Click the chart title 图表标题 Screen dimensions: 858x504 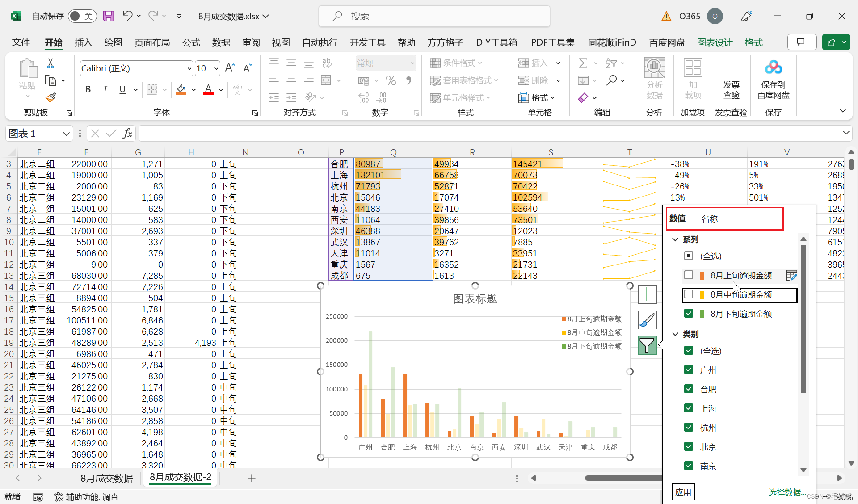point(475,299)
